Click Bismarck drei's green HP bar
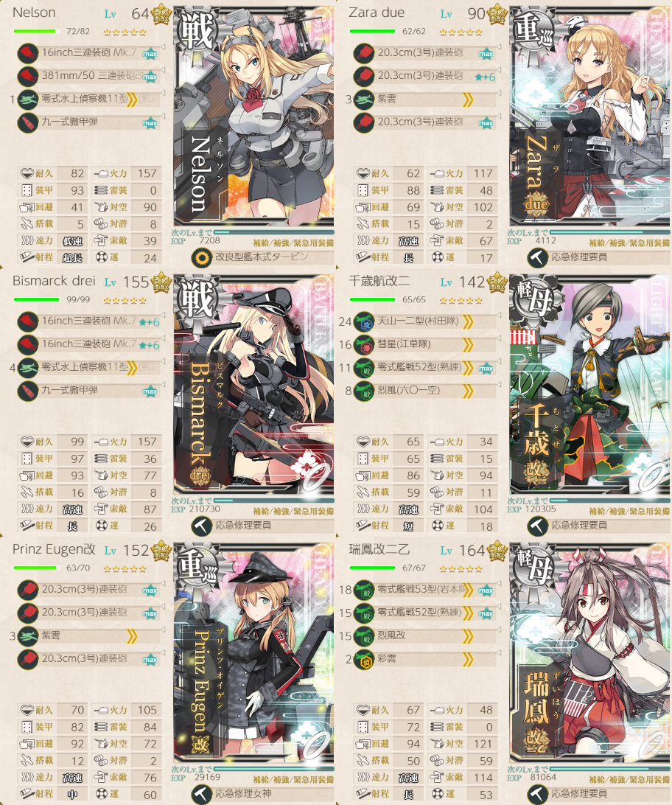Viewport: 672px width, 805px height. [x=37, y=299]
